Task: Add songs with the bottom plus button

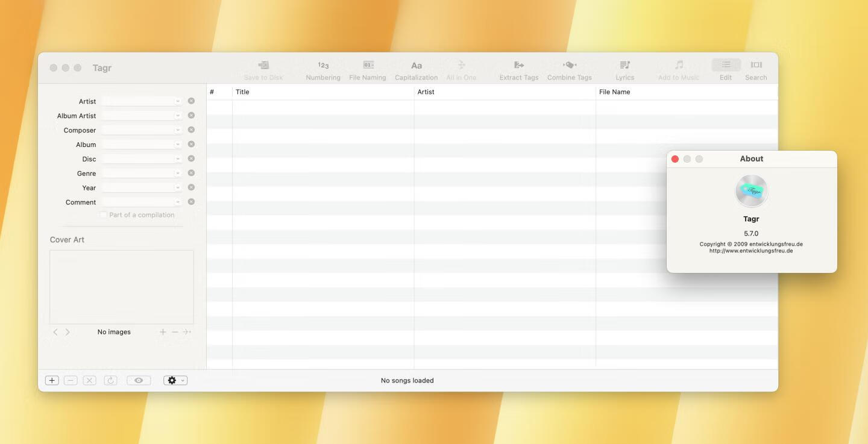Action: tap(52, 381)
